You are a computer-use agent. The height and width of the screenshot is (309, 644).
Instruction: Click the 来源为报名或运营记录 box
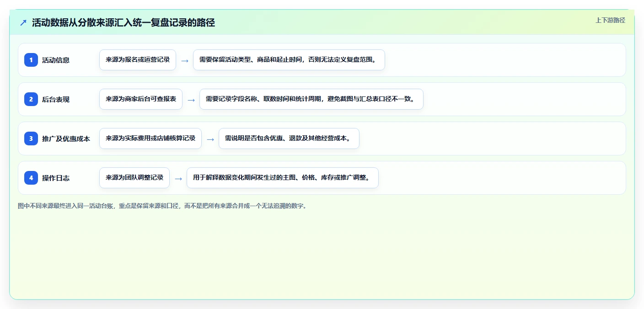[138, 60]
